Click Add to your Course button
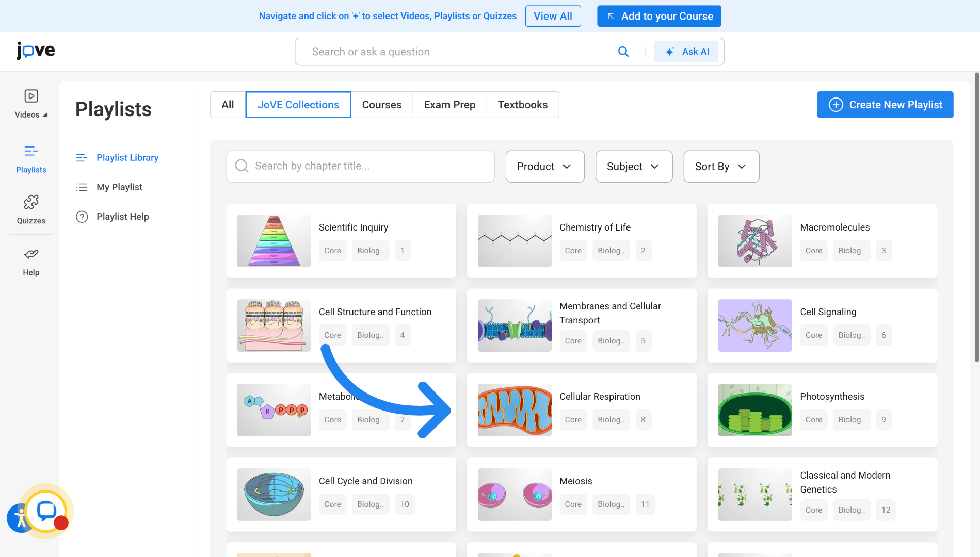The width and height of the screenshot is (980, 557). click(x=659, y=16)
